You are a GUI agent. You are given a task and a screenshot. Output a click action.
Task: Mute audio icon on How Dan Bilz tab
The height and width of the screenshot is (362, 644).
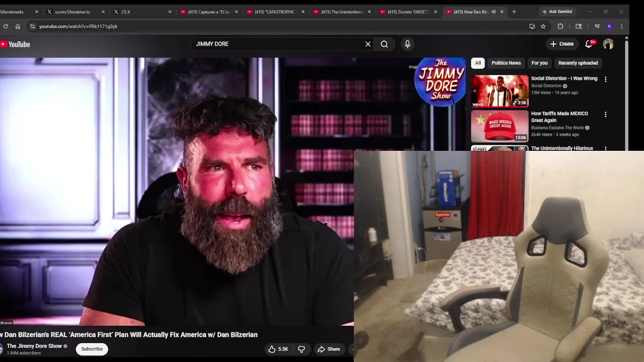pyautogui.click(x=494, y=12)
